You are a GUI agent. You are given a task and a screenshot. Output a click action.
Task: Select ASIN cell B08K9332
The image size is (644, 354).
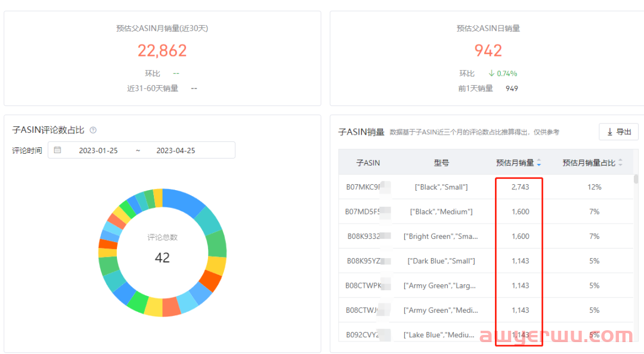[x=364, y=236]
